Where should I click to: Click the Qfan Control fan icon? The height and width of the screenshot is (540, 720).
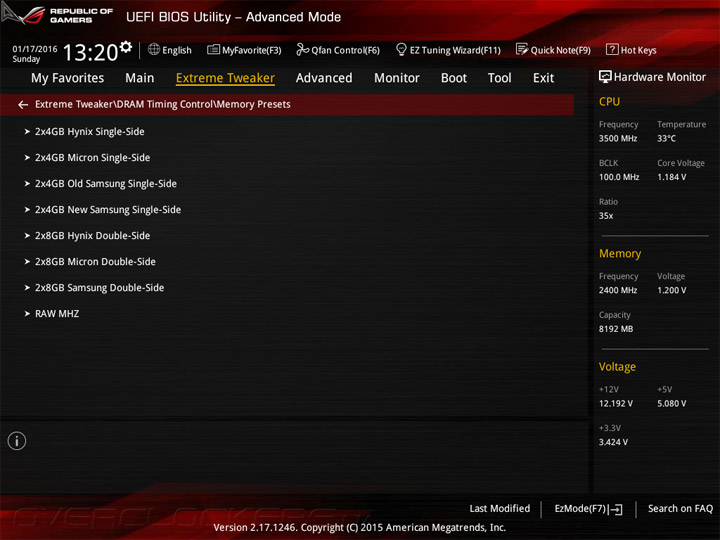(x=303, y=49)
